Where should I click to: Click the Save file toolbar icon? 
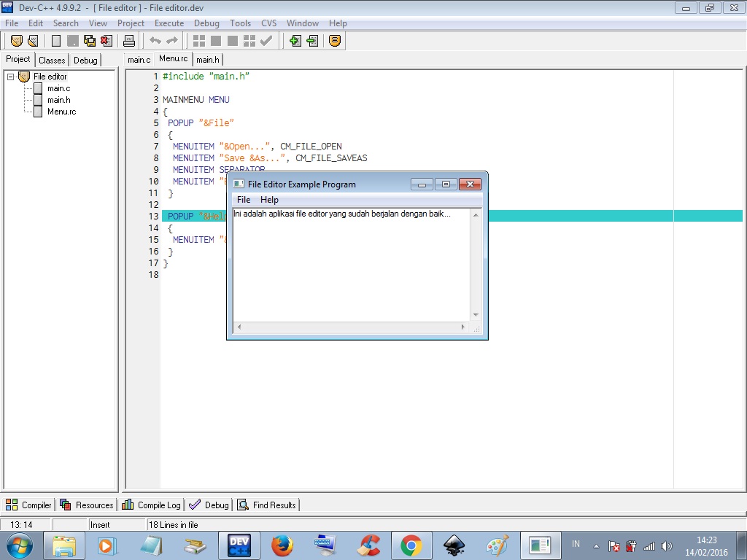pyautogui.click(x=73, y=41)
